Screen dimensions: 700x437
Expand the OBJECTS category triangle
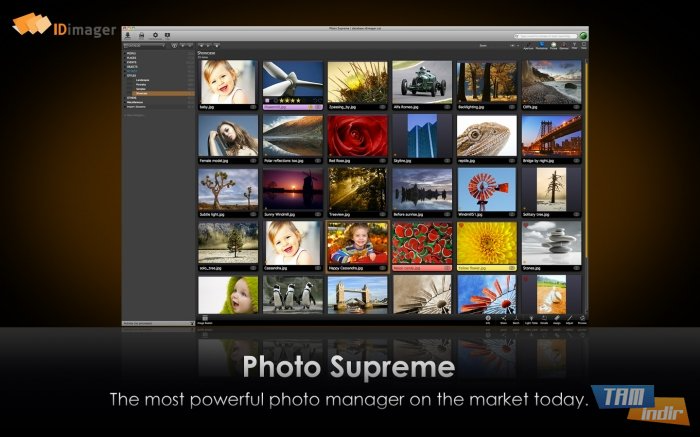click(125, 67)
